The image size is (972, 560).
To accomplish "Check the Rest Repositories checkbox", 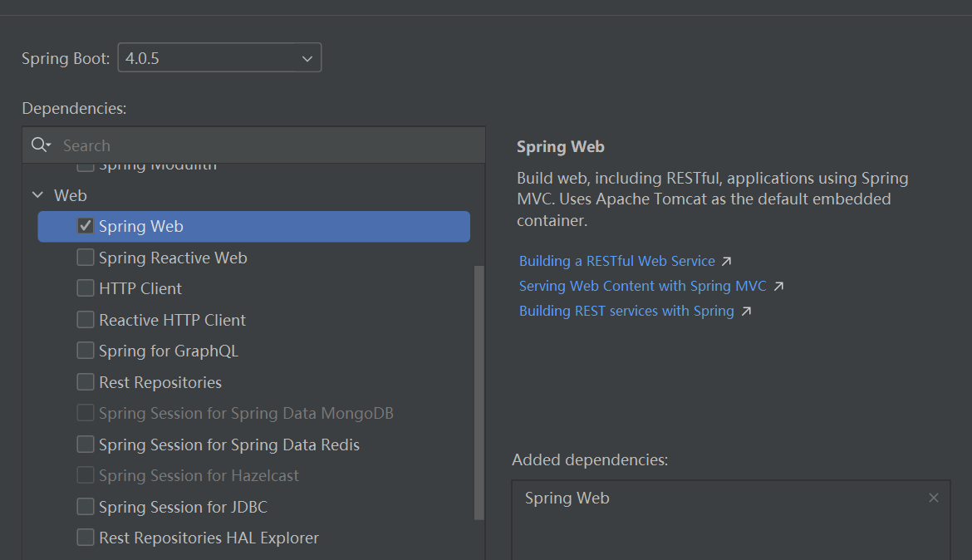I will (x=86, y=382).
